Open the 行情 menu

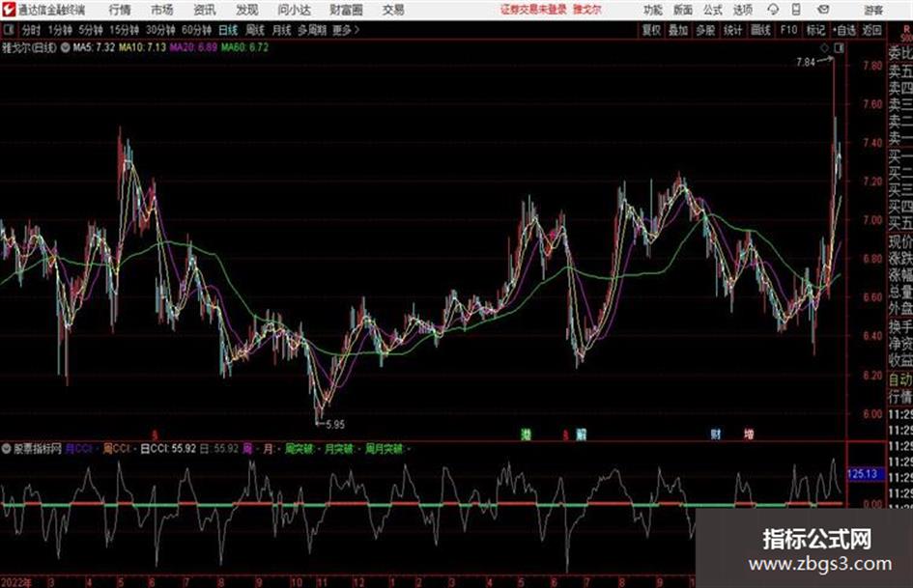[x=120, y=10]
